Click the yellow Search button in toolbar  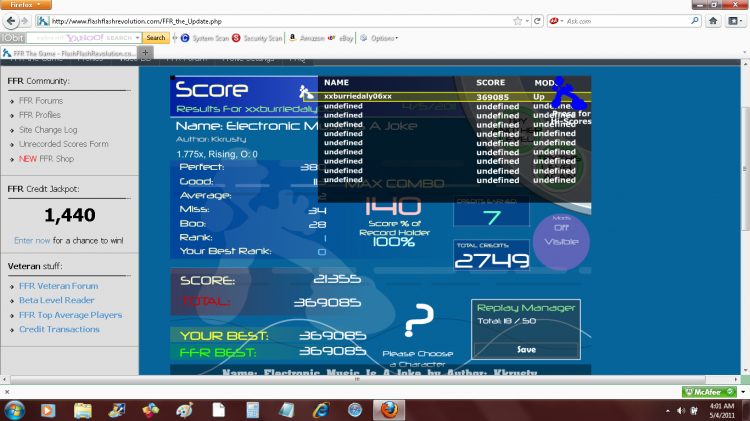point(156,38)
